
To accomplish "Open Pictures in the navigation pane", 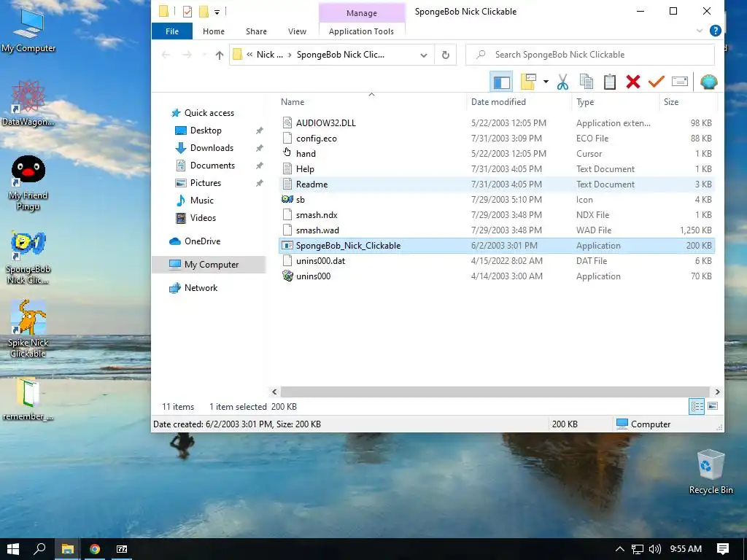I will 205,183.
